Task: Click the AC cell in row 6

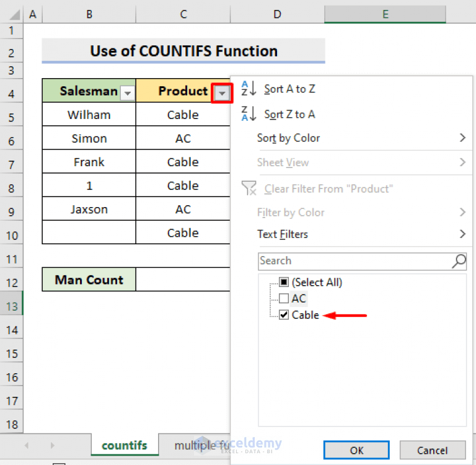Action: (183, 138)
